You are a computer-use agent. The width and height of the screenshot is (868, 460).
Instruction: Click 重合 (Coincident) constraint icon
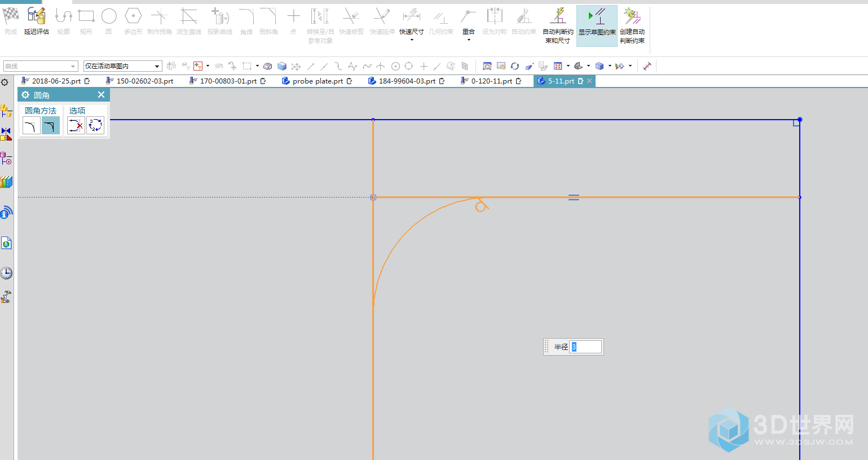(468, 15)
